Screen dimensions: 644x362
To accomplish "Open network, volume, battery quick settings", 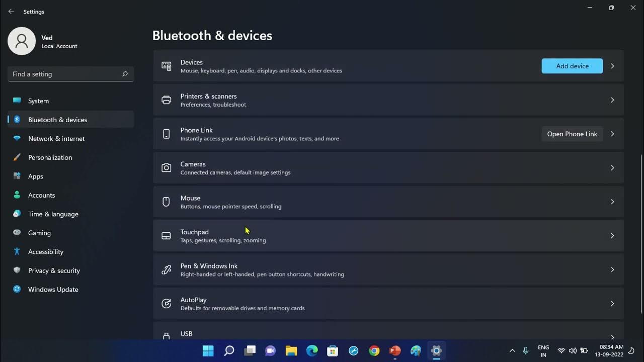I will tap(573, 350).
